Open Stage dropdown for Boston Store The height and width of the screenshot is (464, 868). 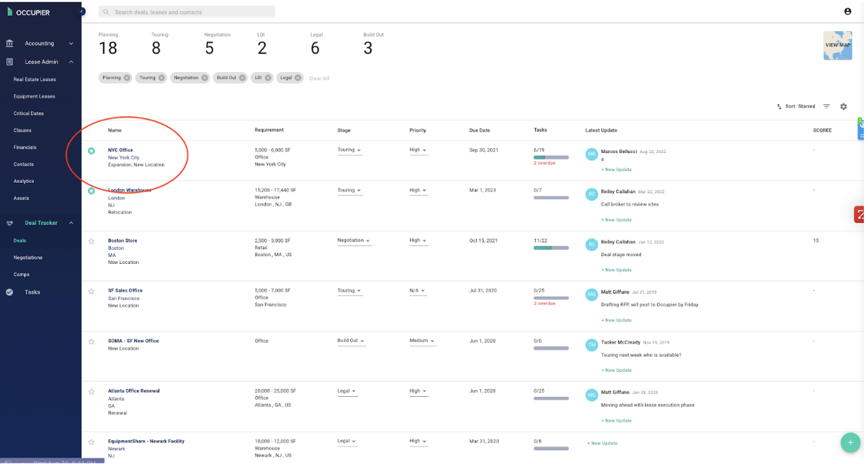(354, 241)
